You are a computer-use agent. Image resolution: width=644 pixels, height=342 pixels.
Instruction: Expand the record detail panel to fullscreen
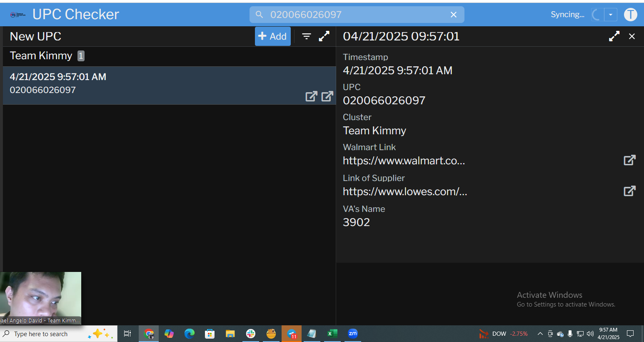(x=614, y=36)
